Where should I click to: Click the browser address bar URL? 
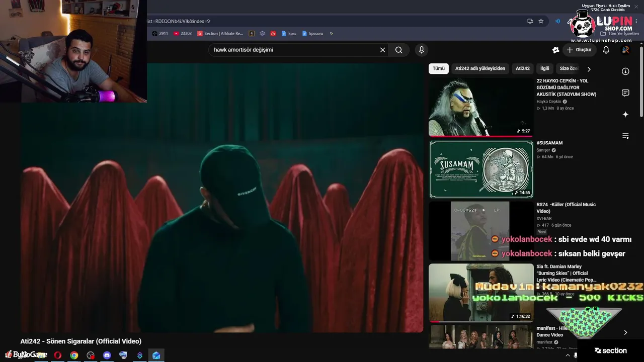click(x=179, y=21)
